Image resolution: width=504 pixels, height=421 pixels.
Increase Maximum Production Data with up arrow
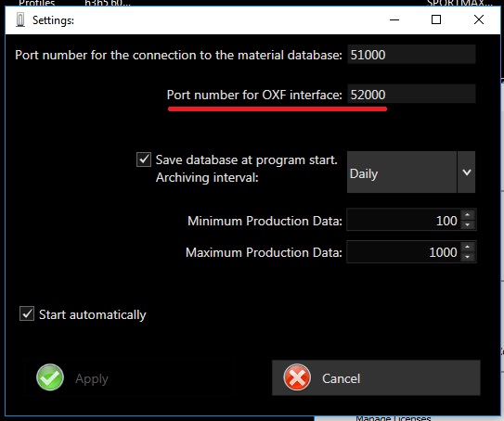pos(468,247)
